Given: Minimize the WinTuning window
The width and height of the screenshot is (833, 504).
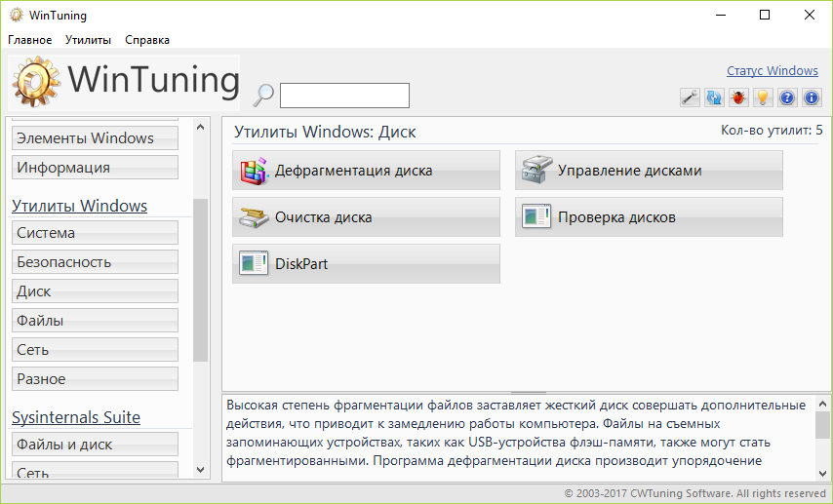Looking at the screenshot, I should tap(720, 15).
